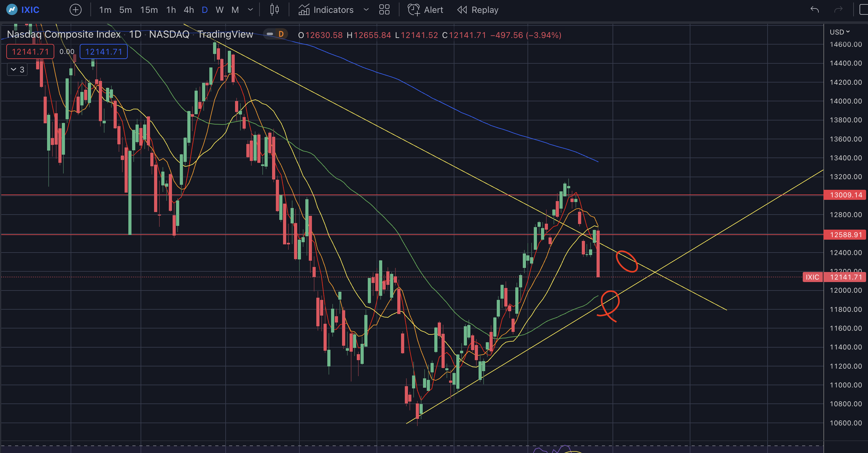Click the red 12141.71 sell price button

30,51
